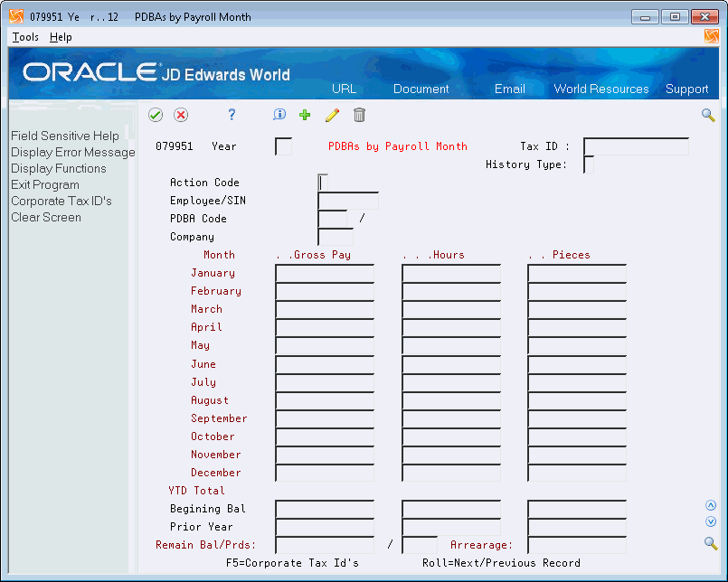Image resolution: width=728 pixels, height=582 pixels.
Task: Click the September Pieces field
Action: [577, 418]
